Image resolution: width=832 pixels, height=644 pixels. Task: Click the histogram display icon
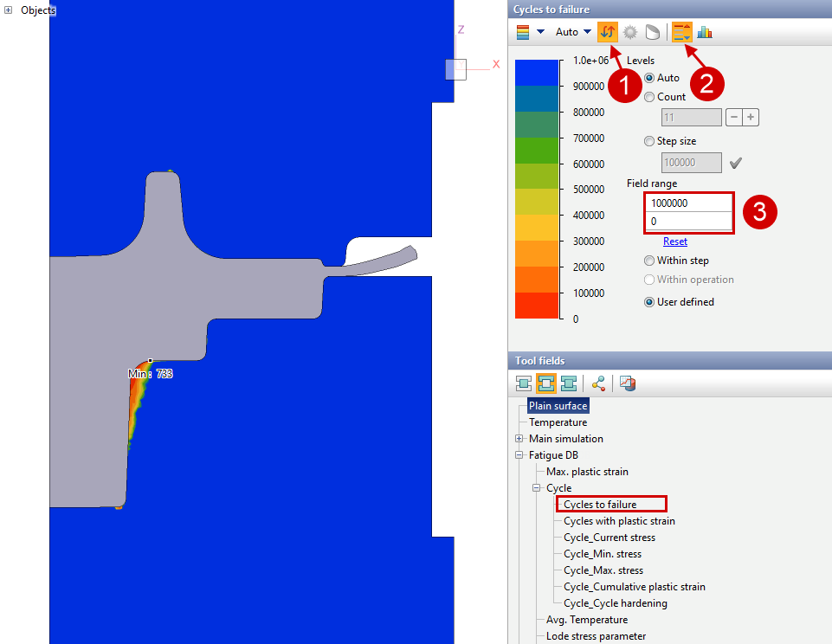(704, 31)
